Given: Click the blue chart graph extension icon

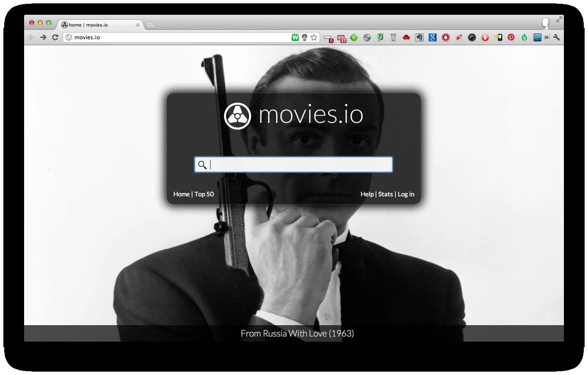Looking at the screenshot, I should (x=537, y=38).
